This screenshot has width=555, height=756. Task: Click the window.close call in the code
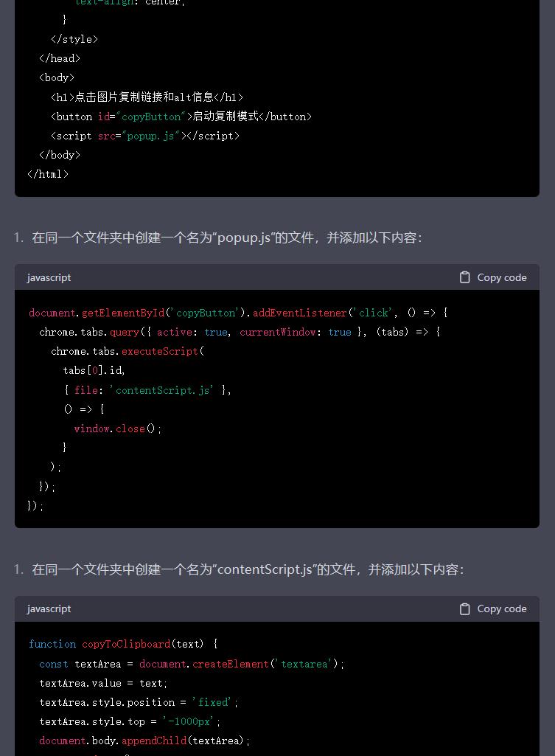tap(114, 428)
